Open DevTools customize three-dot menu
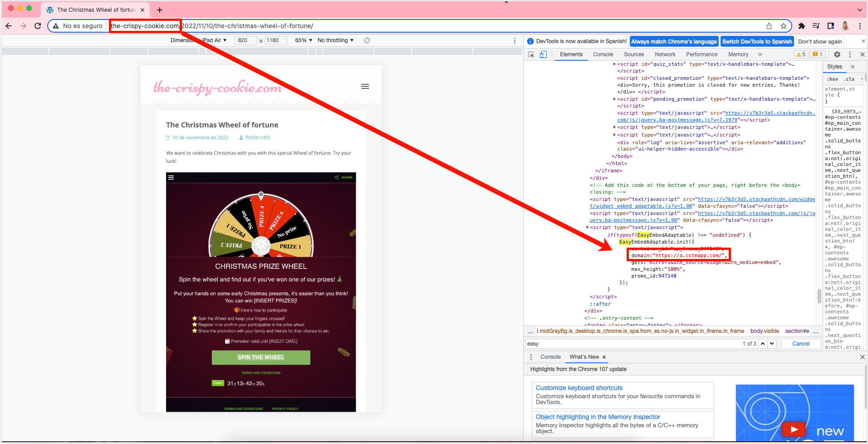 pyautogui.click(x=850, y=54)
